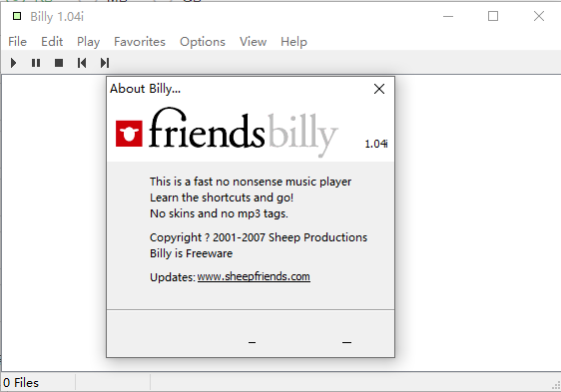This screenshot has height=392, width=561.
Task: Visit the www.sheepfriends.com updates link
Action: pos(254,276)
